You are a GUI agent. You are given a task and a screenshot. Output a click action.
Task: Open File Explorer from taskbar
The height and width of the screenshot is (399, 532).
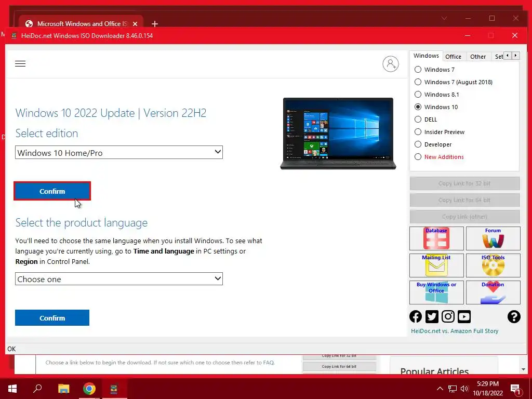point(64,389)
